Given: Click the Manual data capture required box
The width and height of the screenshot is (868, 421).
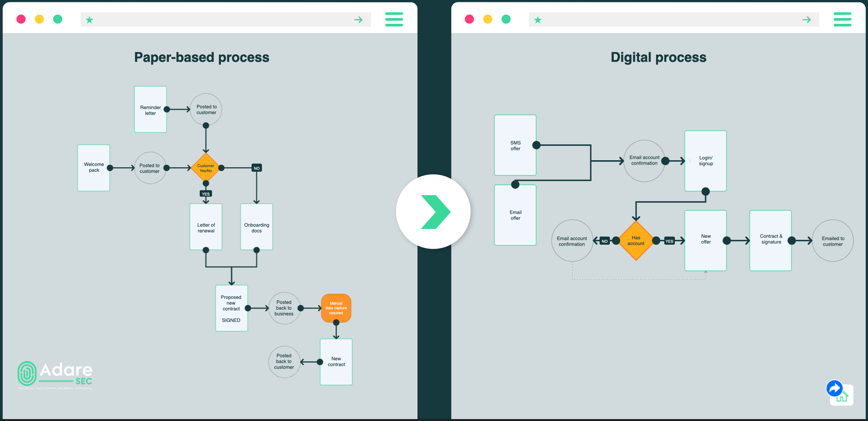Looking at the screenshot, I should coord(336,308).
